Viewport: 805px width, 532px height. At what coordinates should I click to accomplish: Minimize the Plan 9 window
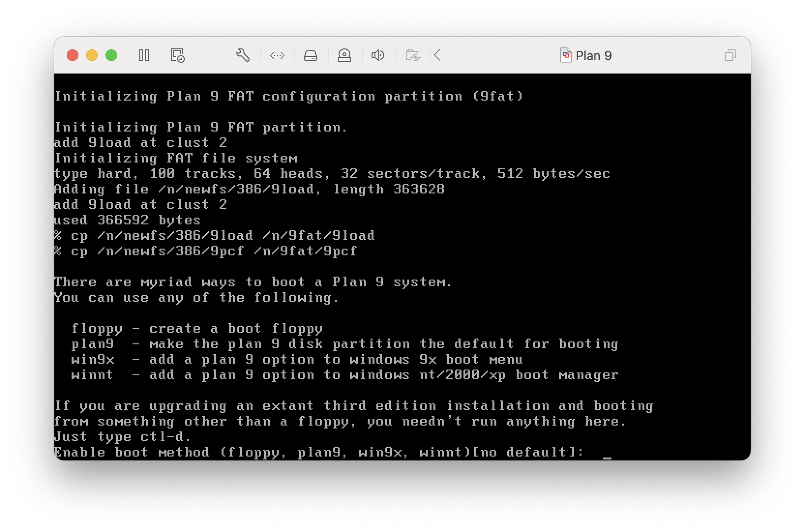coord(92,55)
